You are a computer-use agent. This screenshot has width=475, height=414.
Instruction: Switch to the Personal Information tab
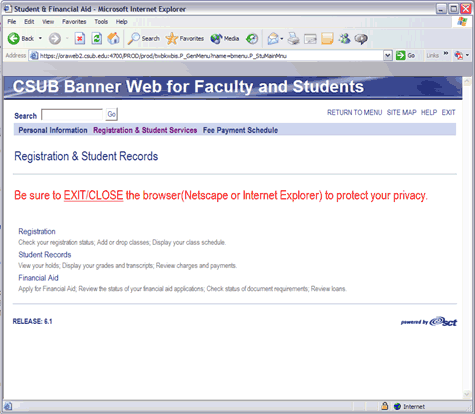click(x=53, y=130)
